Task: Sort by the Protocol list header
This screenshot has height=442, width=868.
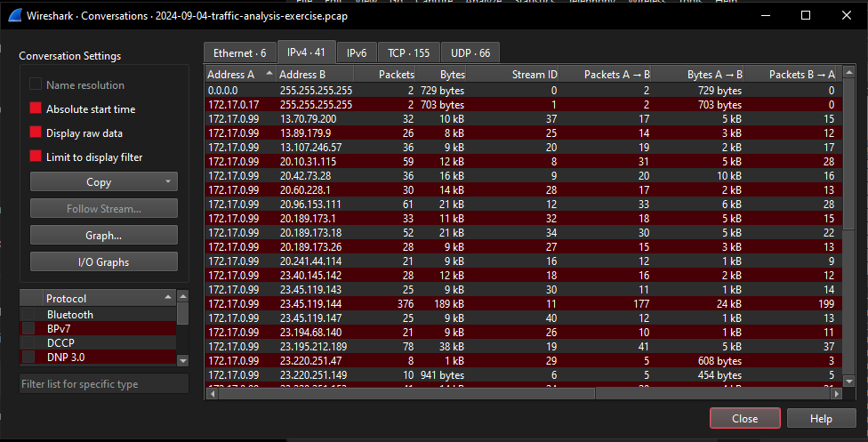Action: tap(109, 298)
